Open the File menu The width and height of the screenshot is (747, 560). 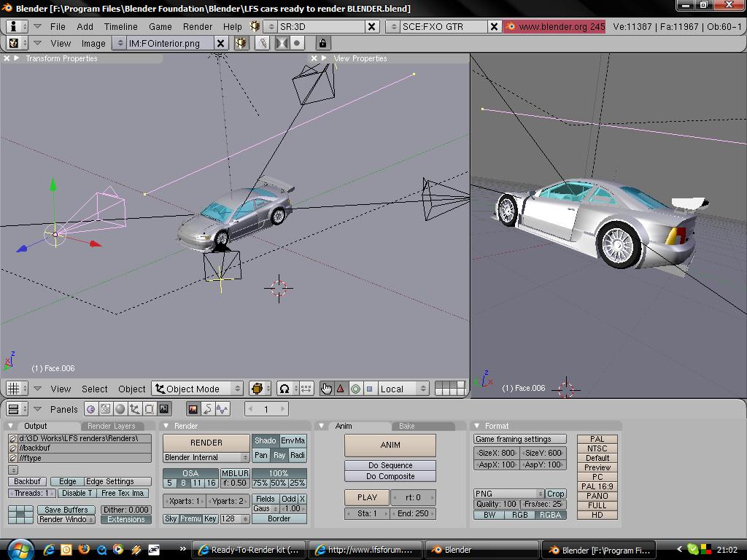click(58, 27)
